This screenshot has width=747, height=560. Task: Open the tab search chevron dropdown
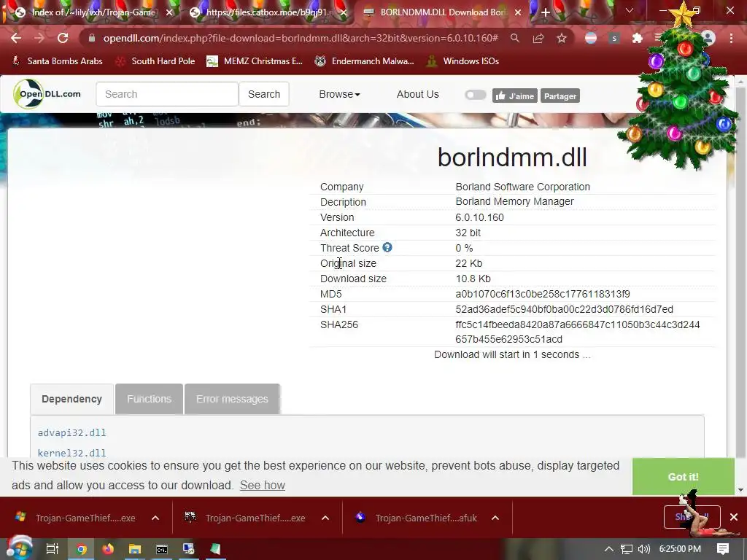click(x=630, y=10)
